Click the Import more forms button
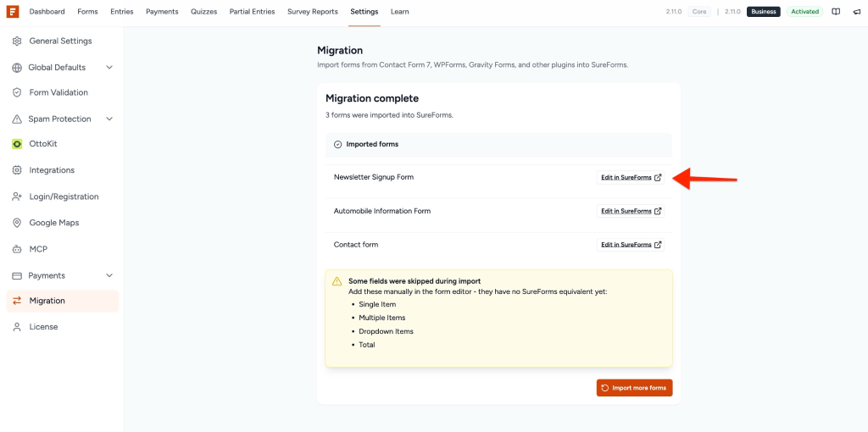Viewport: 868px width, 432px height. pyautogui.click(x=634, y=388)
